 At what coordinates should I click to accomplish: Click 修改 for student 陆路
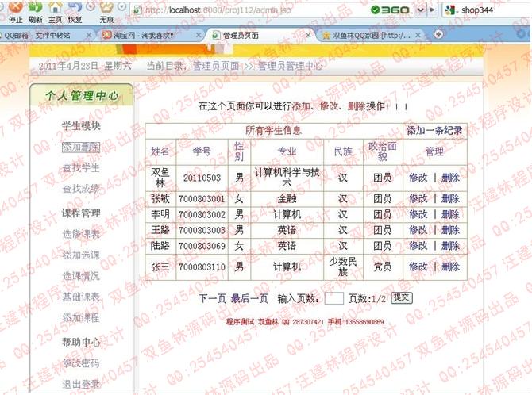pos(418,245)
